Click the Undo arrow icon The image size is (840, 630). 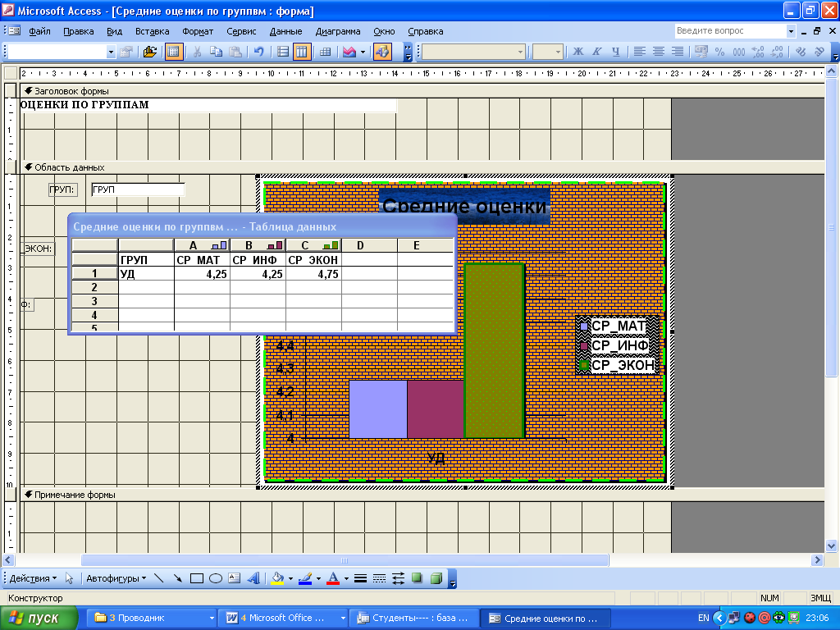258,52
